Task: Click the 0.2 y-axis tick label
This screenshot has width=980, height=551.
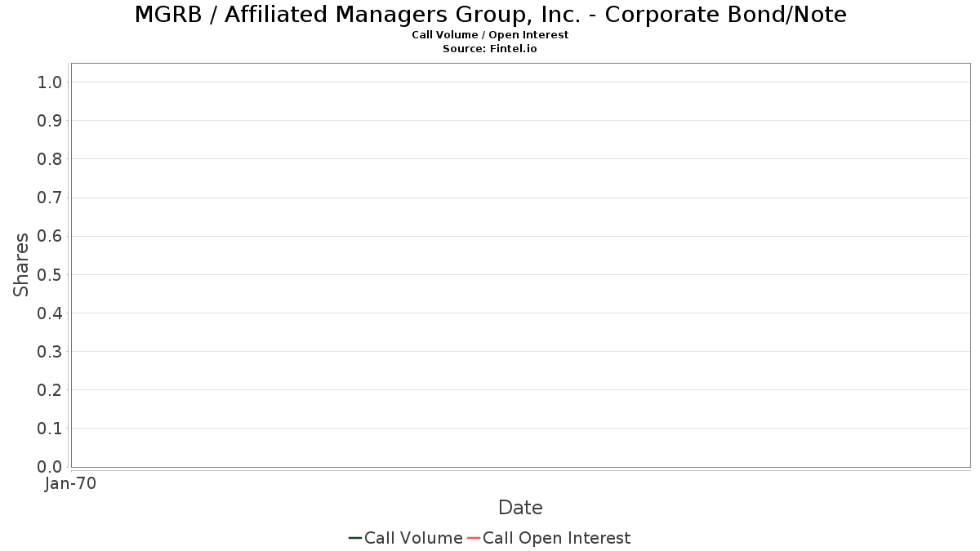Action: (50, 390)
